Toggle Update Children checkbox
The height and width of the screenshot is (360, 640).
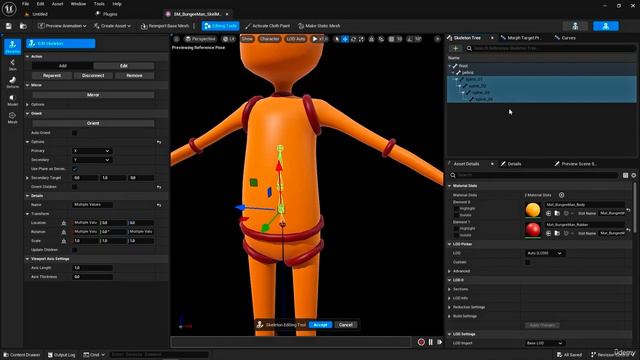(74, 250)
